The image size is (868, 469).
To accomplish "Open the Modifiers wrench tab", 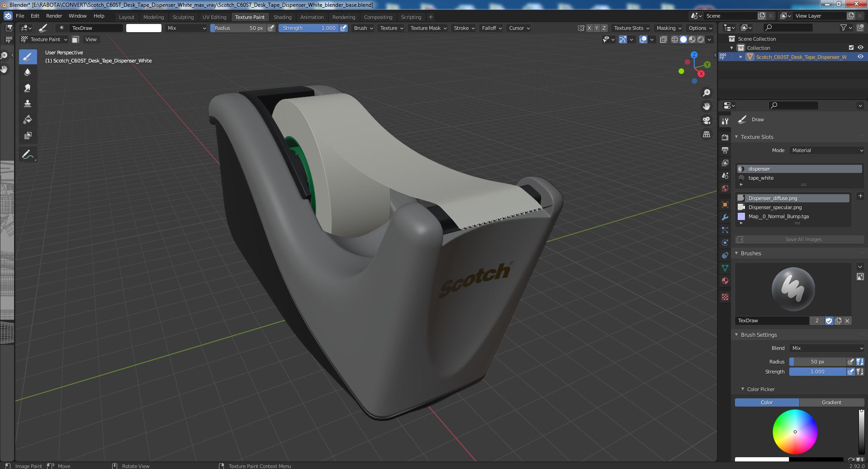I will 725,217.
